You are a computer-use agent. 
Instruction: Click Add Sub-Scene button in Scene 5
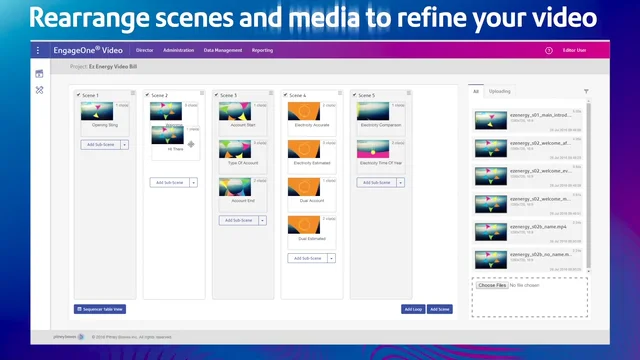pos(376,182)
